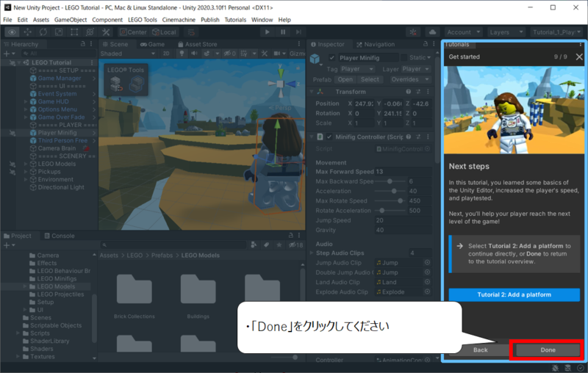The width and height of the screenshot is (588, 373).
Task: Open the Account dropdown
Action: 463,32
